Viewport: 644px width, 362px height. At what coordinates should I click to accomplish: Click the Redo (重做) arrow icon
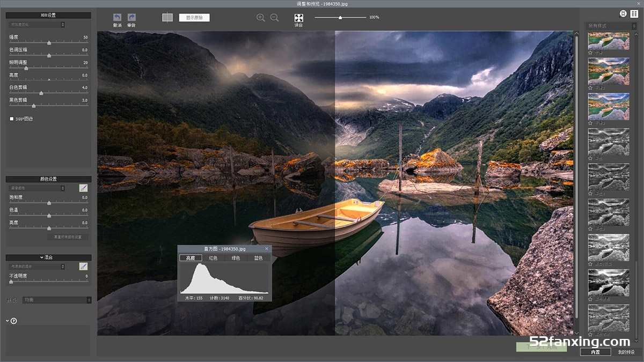pyautogui.click(x=131, y=18)
